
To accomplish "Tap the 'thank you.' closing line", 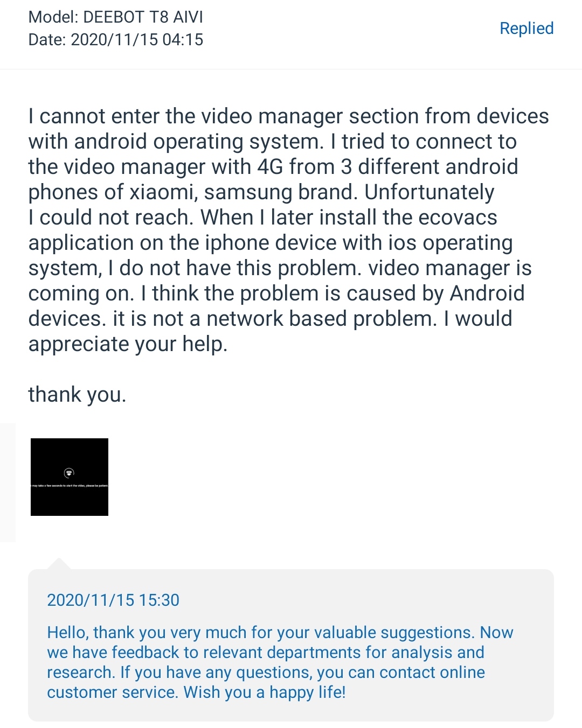I will tap(77, 395).
